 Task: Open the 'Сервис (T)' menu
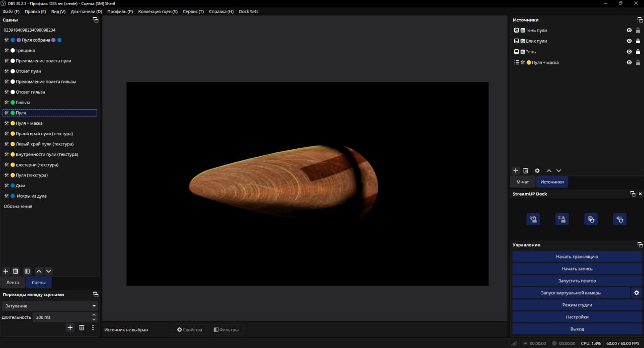tap(193, 12)
